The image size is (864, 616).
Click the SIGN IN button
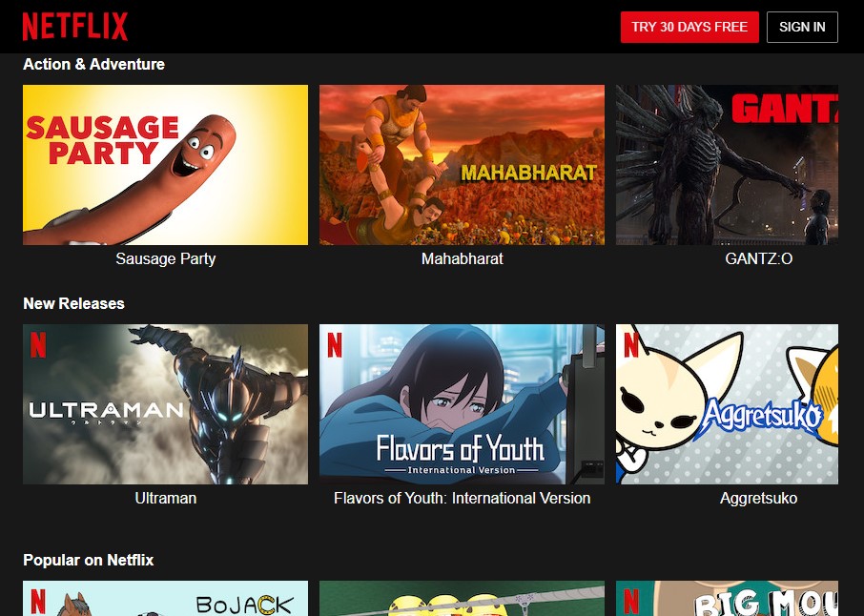click(802, 27)
